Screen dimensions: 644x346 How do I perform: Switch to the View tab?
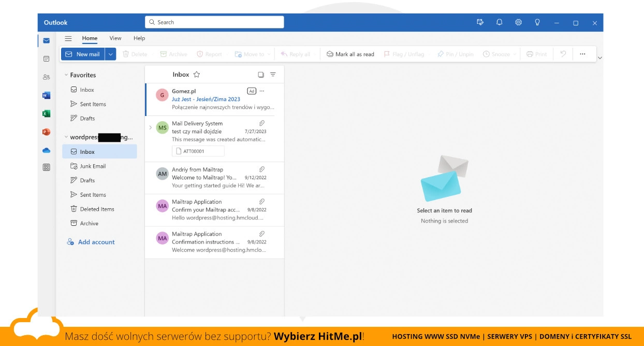[x=115, y=38]
